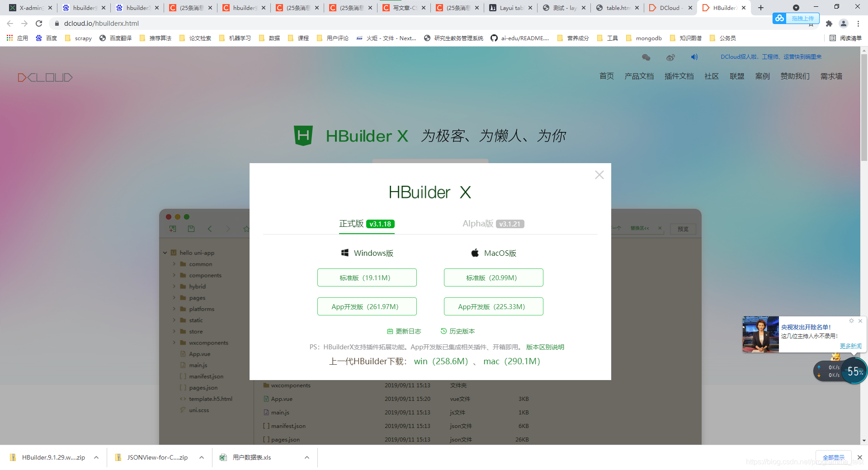Open the news popup thumbnail
This screenshot has width=868, height=470.
tap(760, 334)
